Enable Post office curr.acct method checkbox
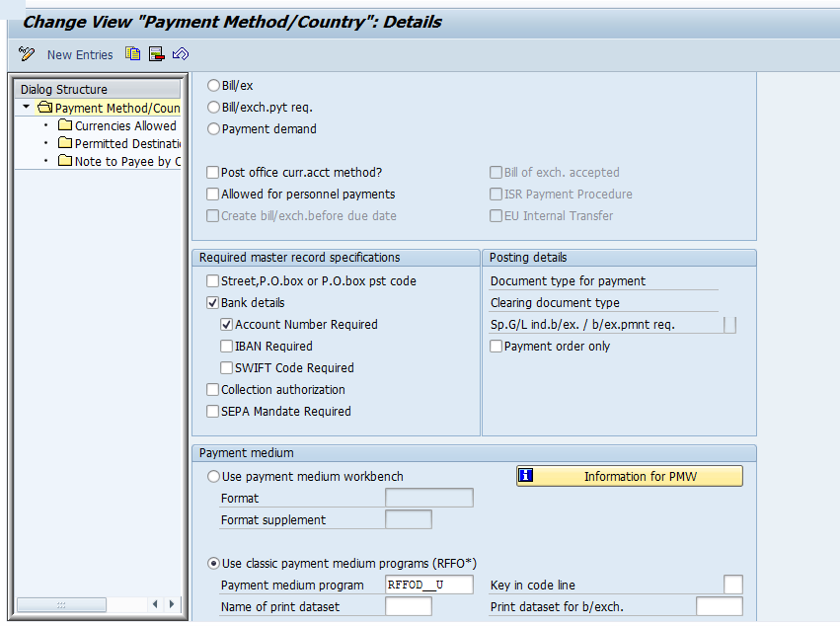Image resolution: width=840 pixels, height=626 pixels. (x=212, y=172)
